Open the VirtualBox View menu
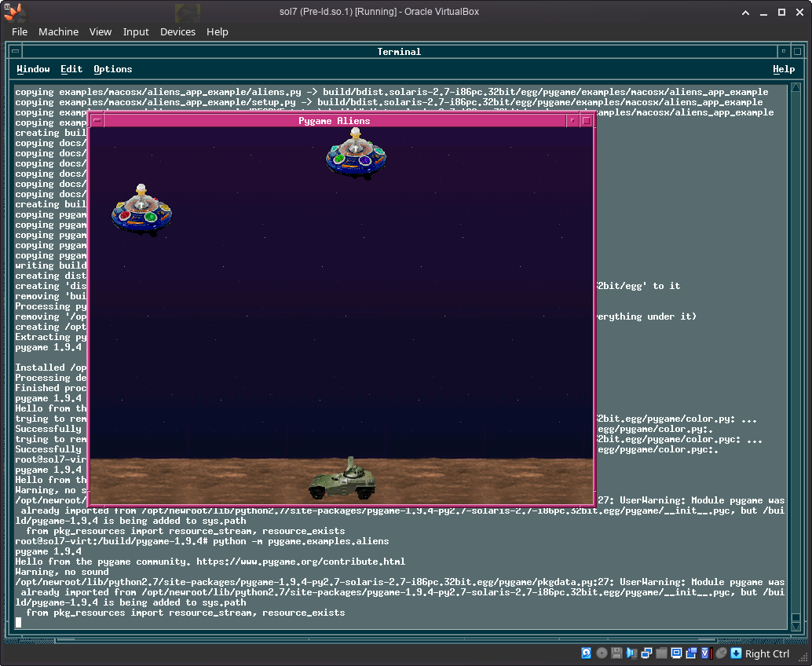This screenshot has width=812, height=666. click(101, 31)
